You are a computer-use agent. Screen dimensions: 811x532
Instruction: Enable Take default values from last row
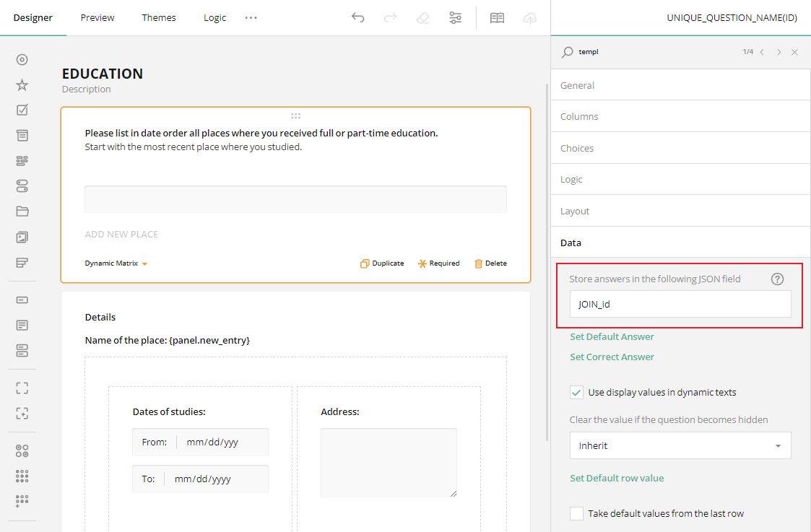point(576,514)
